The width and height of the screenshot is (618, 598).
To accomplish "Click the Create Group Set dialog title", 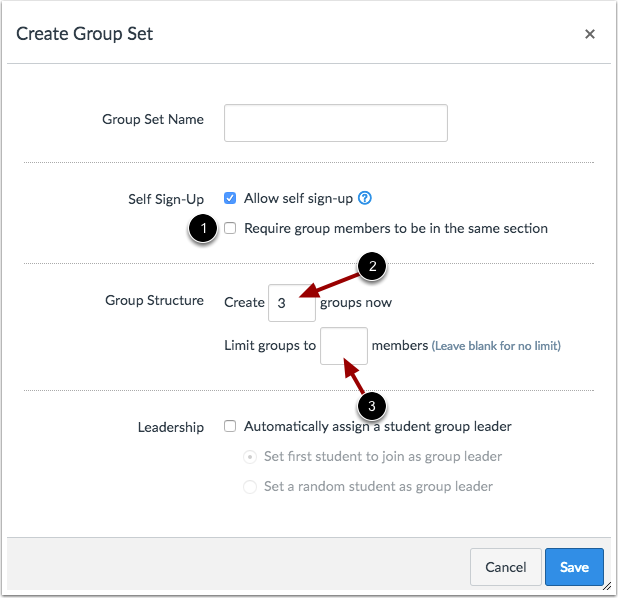I will pyautogui.click(x=84, y=34).
